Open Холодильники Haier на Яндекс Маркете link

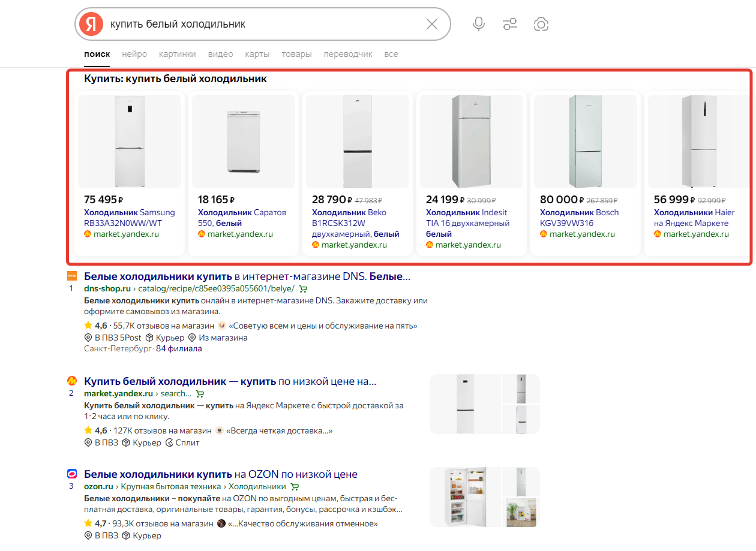[694, 218]
